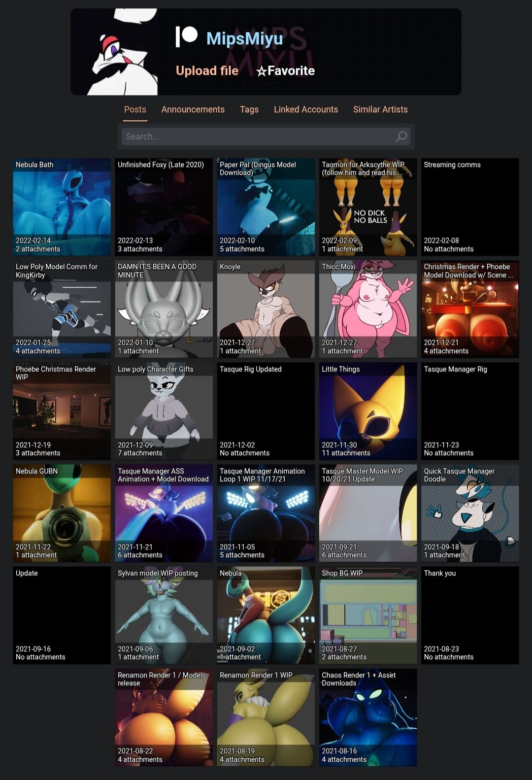Viewport: 532px width, 780px height.
Task: Open DAMN IT'S BEEN A GOOD MINUTE post
Action: pyautogui.click(x=164, y=309)
